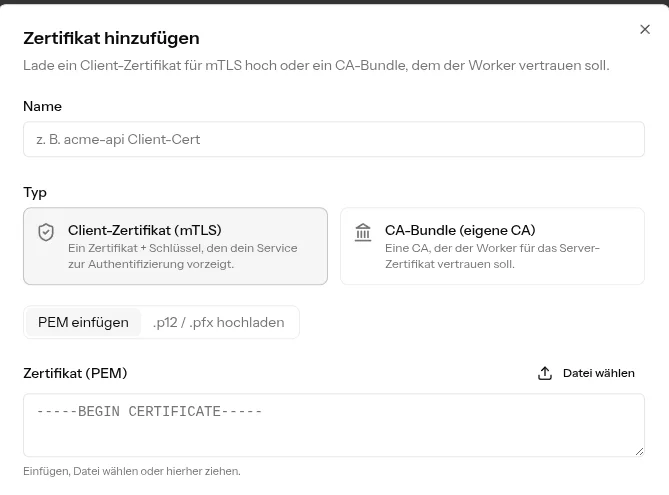This screenshot has width=669, height=495.
Task: Click the textarea resize handle corner
Action: 639,451
